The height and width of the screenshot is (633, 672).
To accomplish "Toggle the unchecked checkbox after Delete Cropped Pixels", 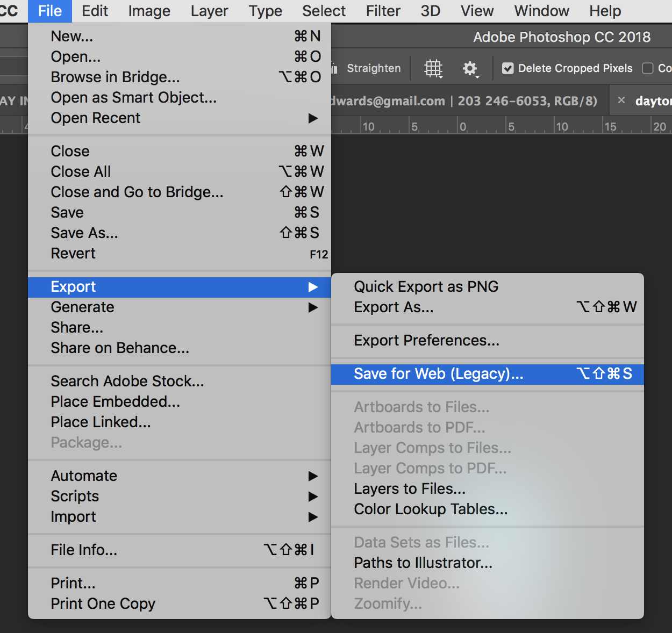I will [x=648, y=68].
